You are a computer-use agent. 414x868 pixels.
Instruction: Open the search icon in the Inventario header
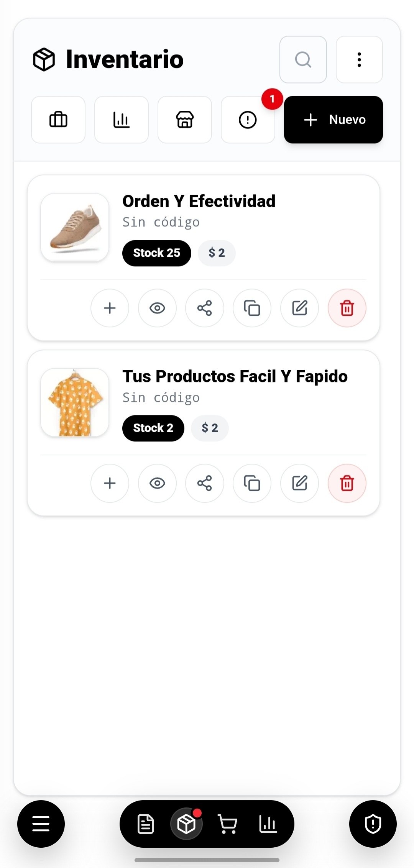(x=303, y=59)
